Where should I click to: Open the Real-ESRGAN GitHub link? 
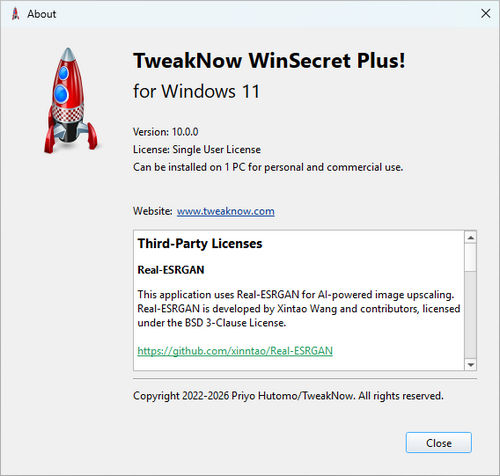click(235, 351)
